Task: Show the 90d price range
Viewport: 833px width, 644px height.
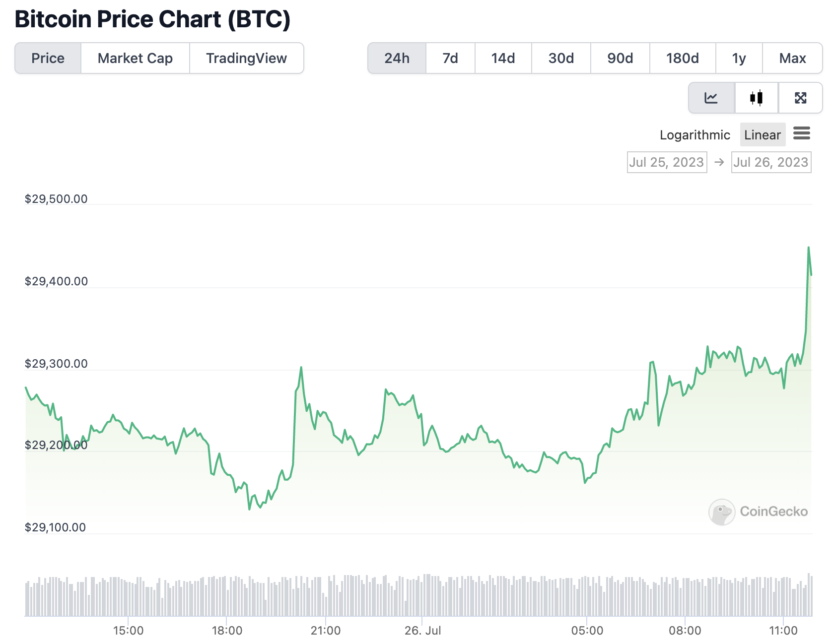Action: 620,58
